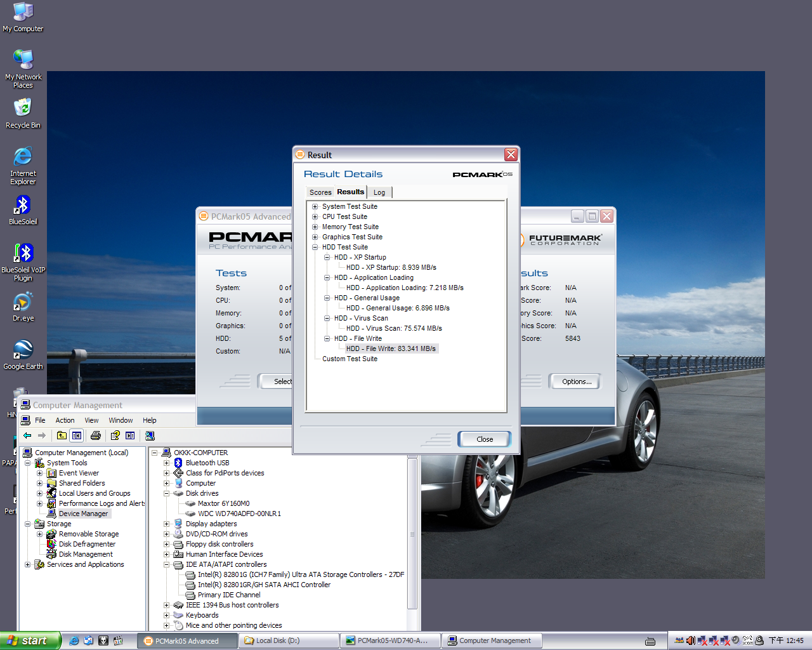812x650 pixels.
Task: Click the Show/Hide Action Pane icon
Action: 130,435
